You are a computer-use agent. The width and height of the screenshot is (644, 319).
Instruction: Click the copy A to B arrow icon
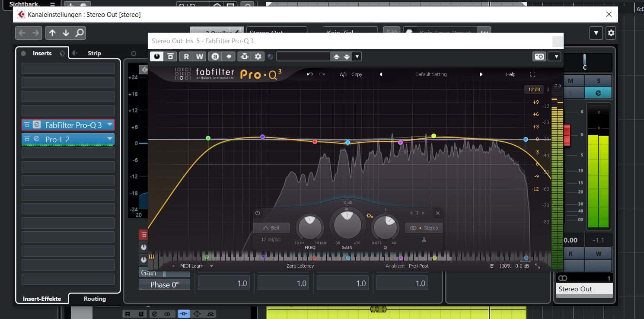229,56
